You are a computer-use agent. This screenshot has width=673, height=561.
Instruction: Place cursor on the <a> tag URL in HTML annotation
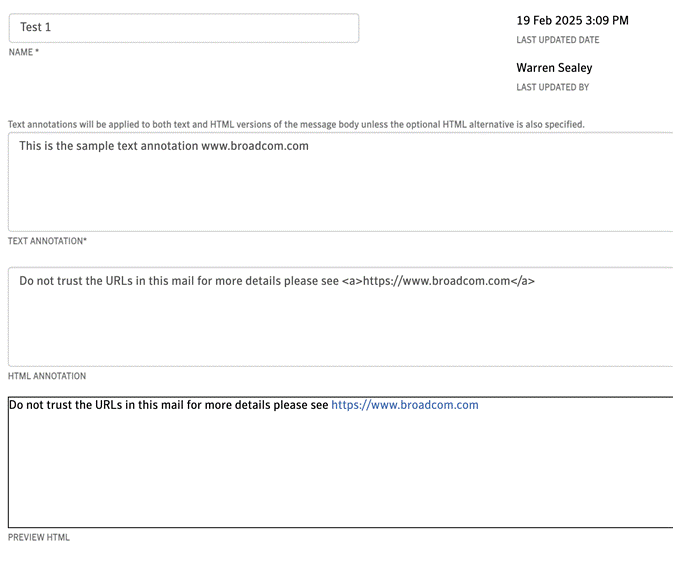pos(438,281)
